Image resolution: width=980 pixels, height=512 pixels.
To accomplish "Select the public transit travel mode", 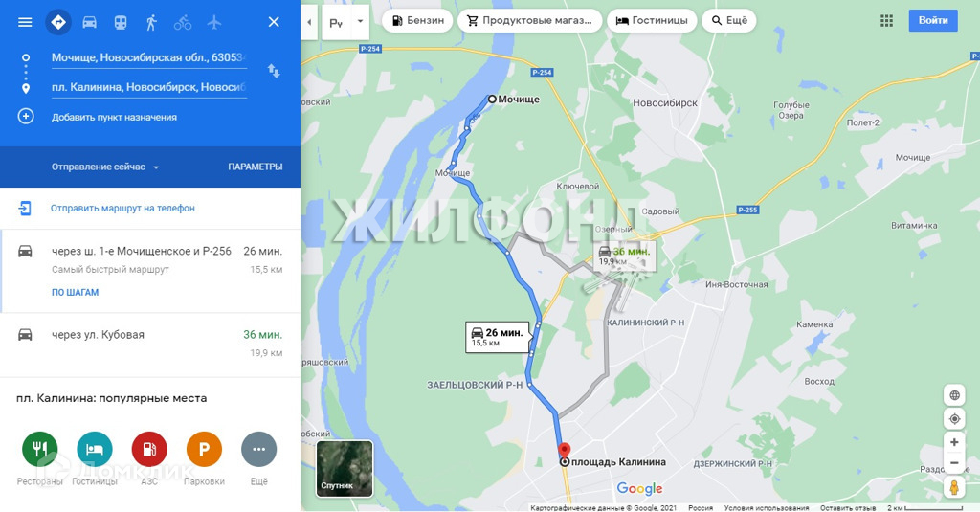I will coord(121,23).
